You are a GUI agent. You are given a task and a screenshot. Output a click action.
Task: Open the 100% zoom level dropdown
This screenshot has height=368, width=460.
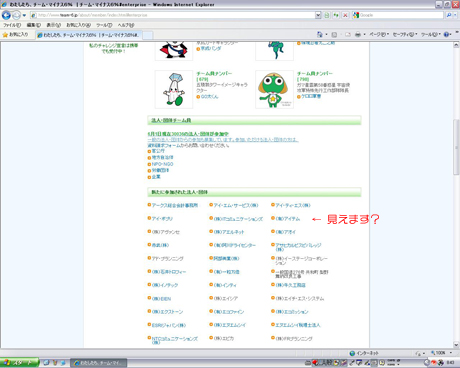click(x=442, y=353)
